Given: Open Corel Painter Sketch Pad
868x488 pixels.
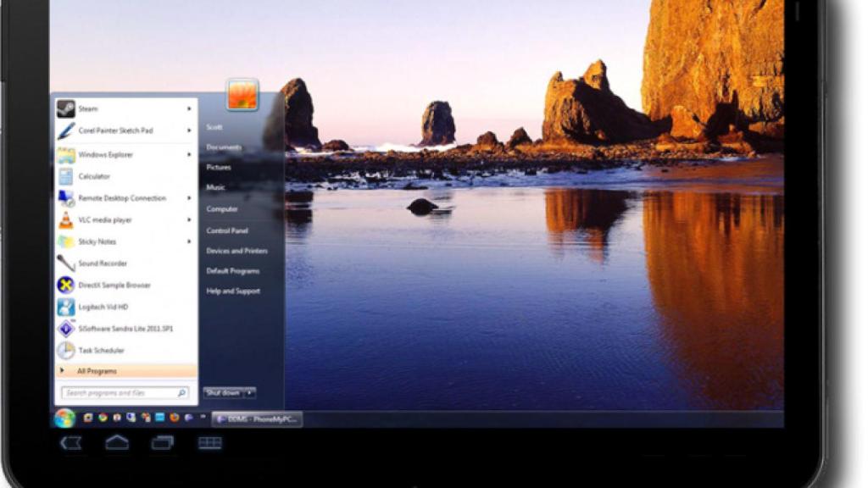Looking at the screenshot, I should 115,130.
